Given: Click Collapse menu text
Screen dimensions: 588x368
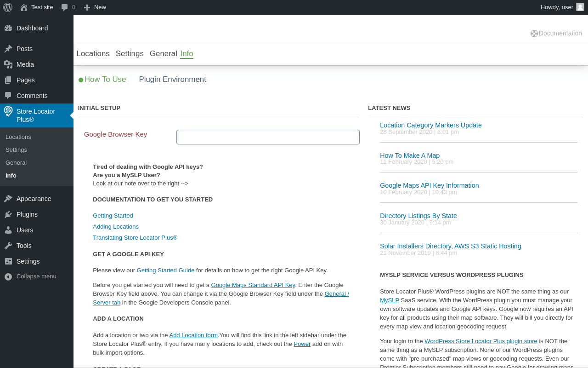Looking at the screenshot, I should click(36, 276).
